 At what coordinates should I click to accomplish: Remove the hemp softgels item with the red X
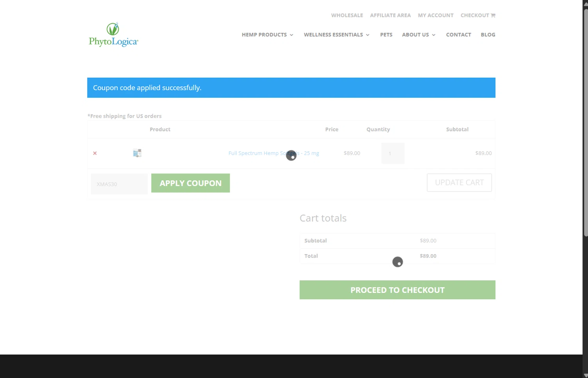(95, 153)
